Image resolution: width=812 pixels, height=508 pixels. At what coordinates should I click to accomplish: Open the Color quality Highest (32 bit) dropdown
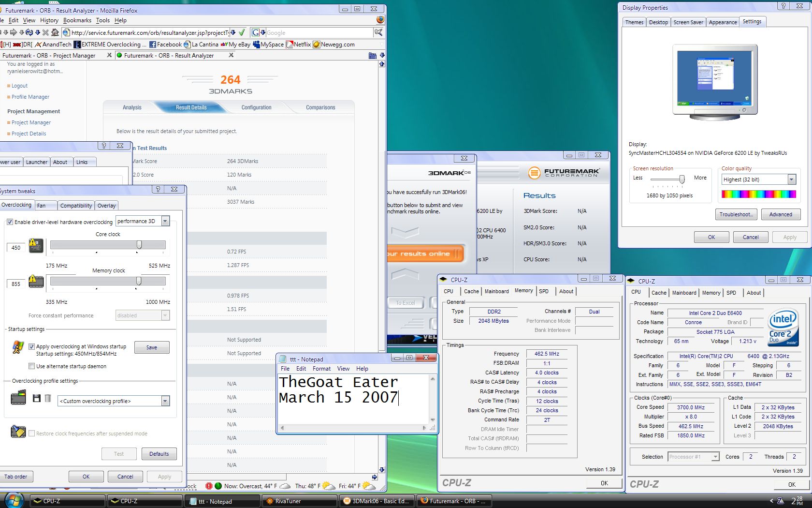[792, 179]
